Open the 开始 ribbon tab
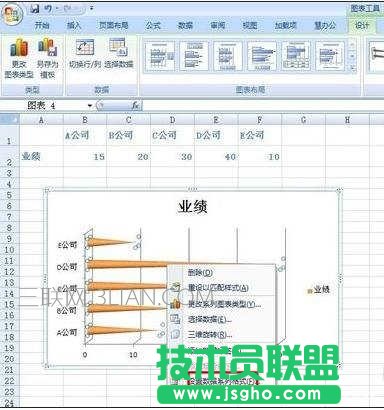The height and width of the screenshot is (410, 384). (42, 26)
